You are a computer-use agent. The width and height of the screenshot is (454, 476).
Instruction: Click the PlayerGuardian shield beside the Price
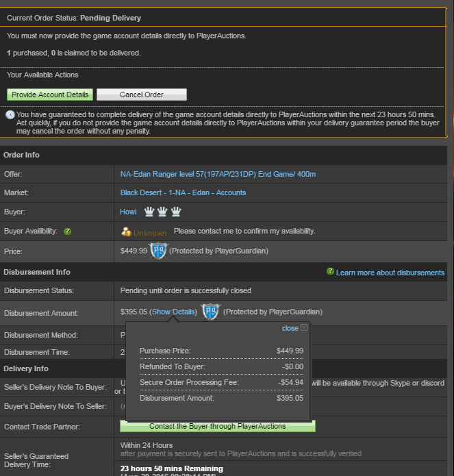(158, 251)
